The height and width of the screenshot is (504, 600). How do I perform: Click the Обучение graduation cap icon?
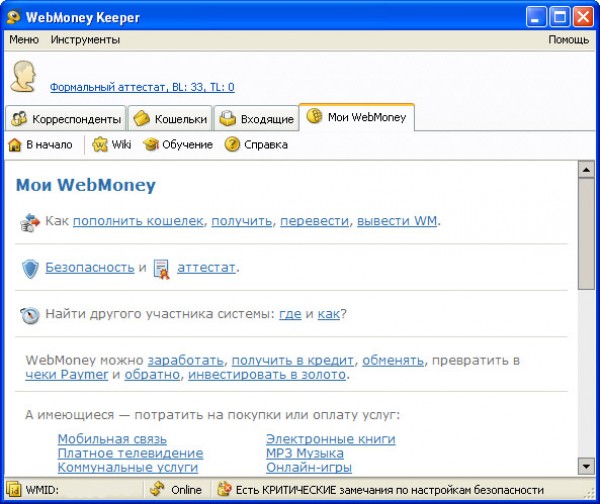coord(151,145)
